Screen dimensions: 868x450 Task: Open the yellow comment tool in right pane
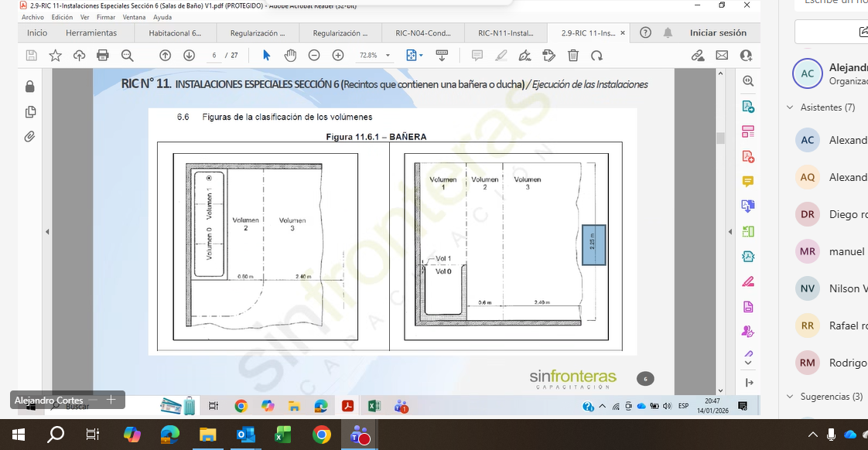748,182
